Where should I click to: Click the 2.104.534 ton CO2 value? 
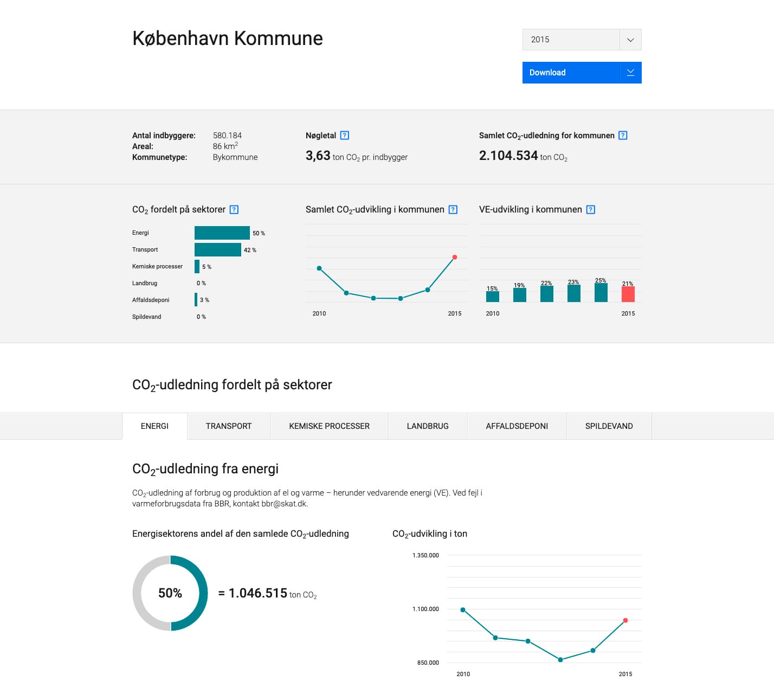[523, 156]
